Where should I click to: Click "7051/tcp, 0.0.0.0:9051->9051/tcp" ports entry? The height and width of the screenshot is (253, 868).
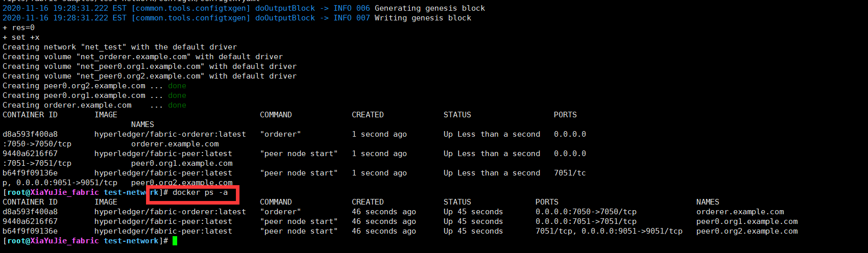pos(609,231)
